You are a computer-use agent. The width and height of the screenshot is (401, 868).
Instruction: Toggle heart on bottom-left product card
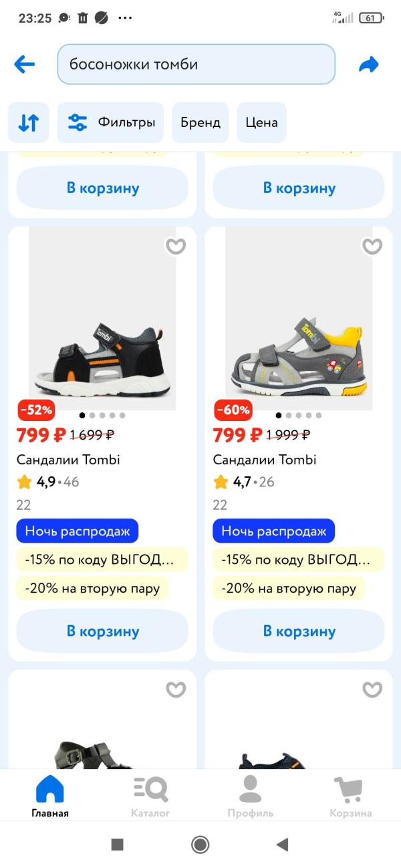[x=176, y=690]
